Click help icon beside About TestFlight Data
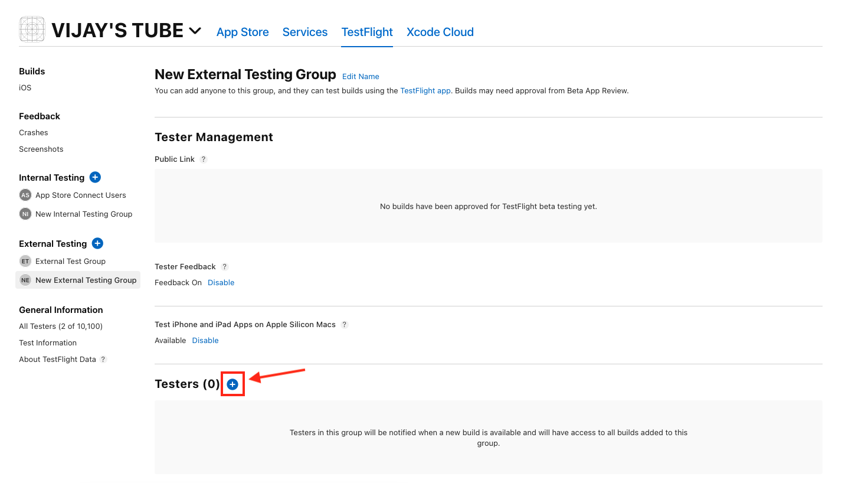Screen dimensions: 868x483 point(103,359)
